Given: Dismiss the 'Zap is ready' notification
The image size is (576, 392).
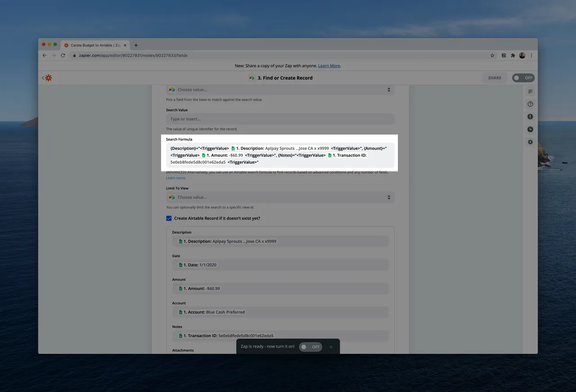Looking at the screenshot, I should [331, 347].
